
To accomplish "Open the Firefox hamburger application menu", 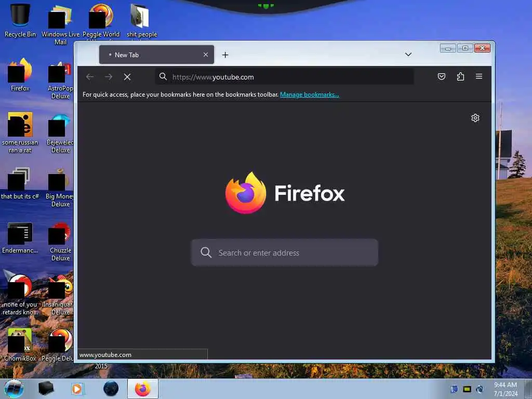I will [479, 76].
